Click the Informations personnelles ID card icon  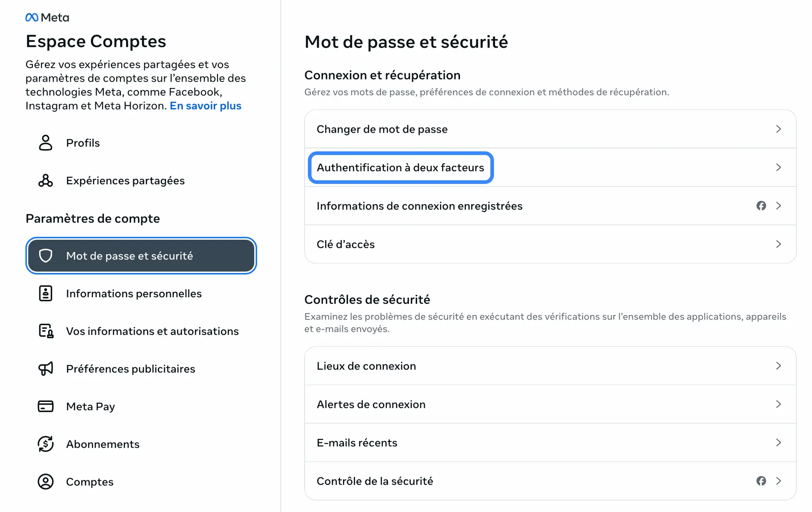pos(46,293)
